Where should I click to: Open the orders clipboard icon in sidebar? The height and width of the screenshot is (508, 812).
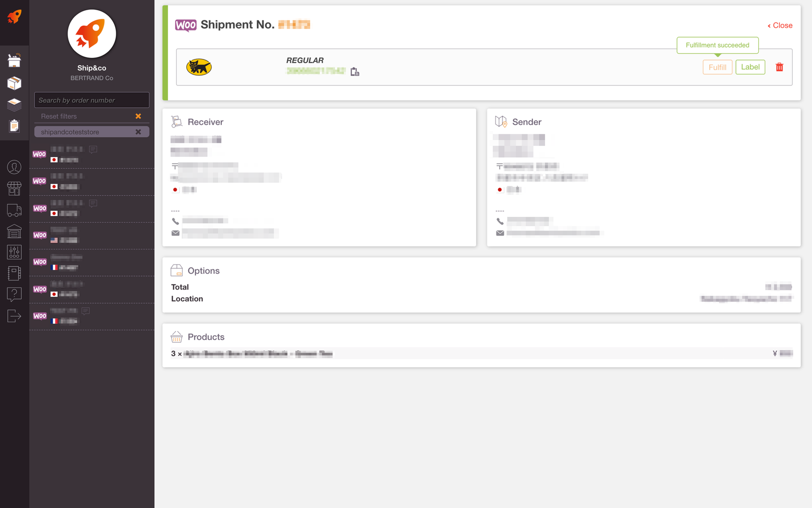pyautogui.click(x=14, y=125)
